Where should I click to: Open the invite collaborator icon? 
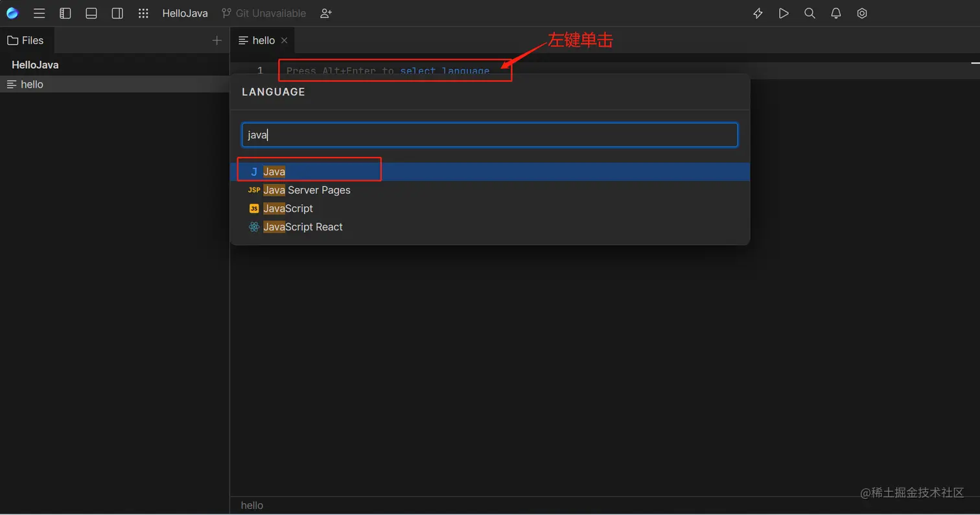click(325, 13)
